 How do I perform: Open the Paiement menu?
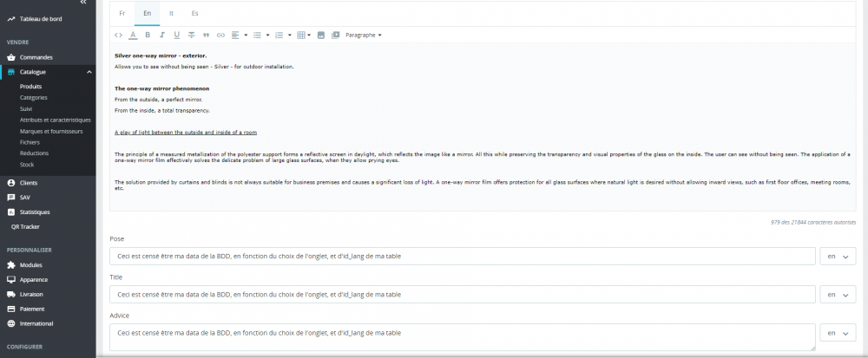(x=32, y=309)
